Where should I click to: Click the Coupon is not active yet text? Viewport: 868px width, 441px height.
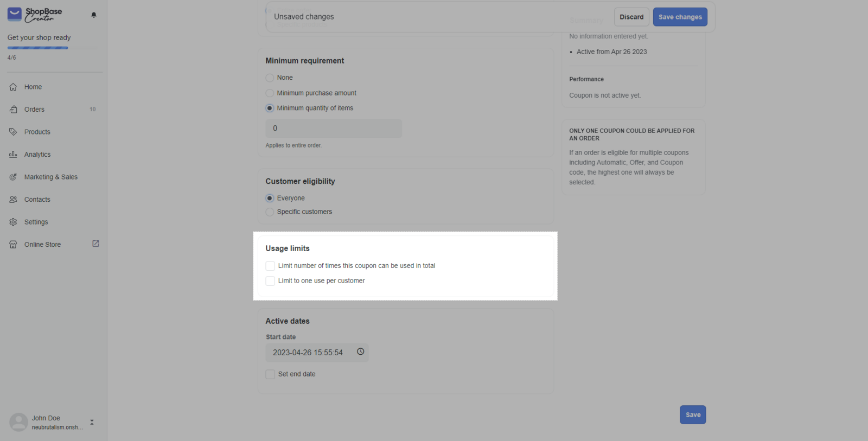coord(605,95)
